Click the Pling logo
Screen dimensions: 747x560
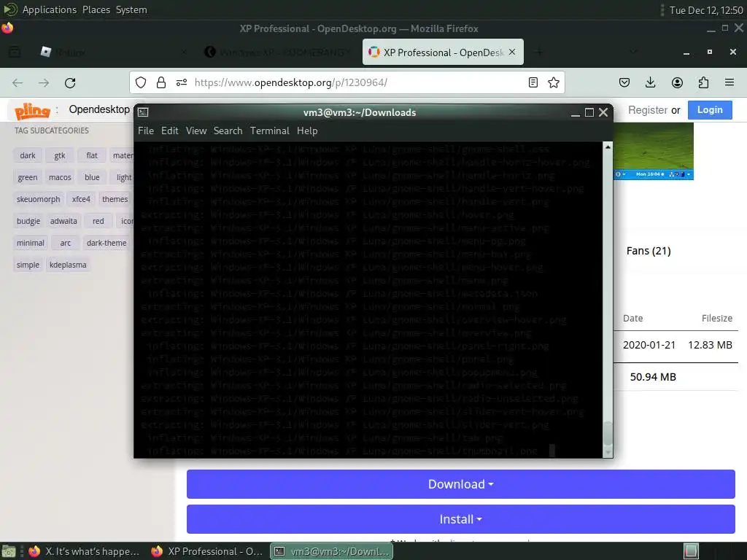(x=32, y=111)
